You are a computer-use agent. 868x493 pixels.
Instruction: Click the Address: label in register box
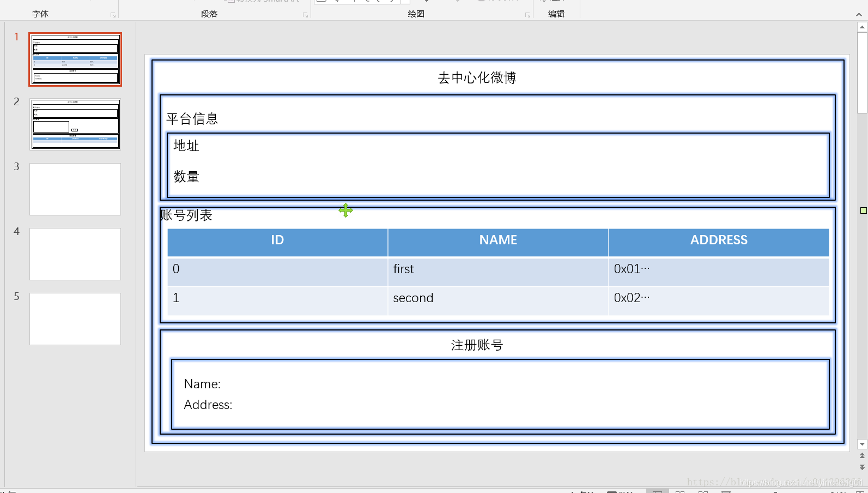(208, 405)
